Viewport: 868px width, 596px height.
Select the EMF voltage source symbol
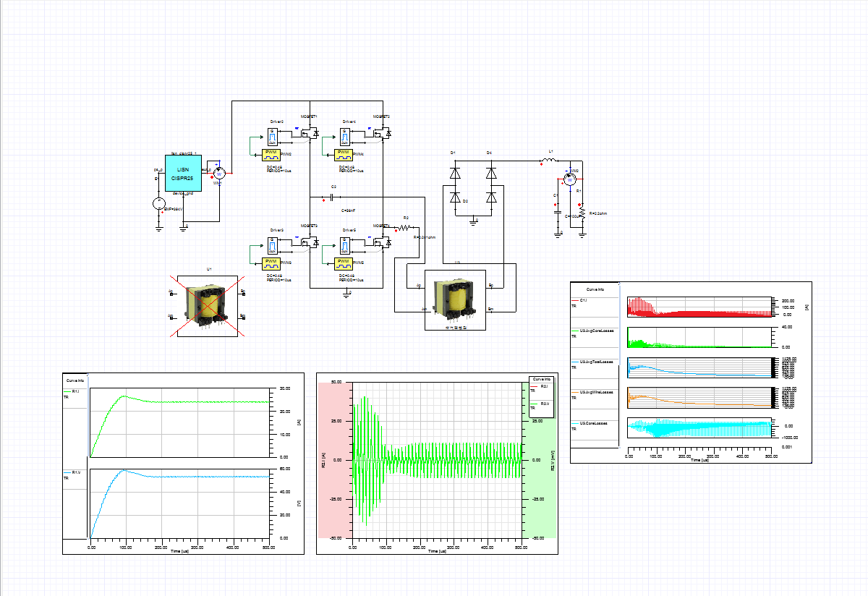point(158,203)
